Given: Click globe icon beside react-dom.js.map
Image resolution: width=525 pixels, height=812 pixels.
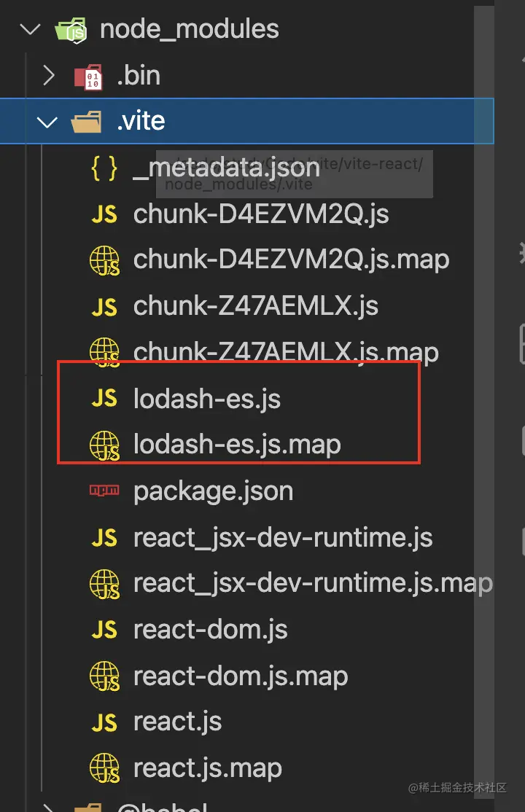Looking at the screenshot, I should coord(104,676).
